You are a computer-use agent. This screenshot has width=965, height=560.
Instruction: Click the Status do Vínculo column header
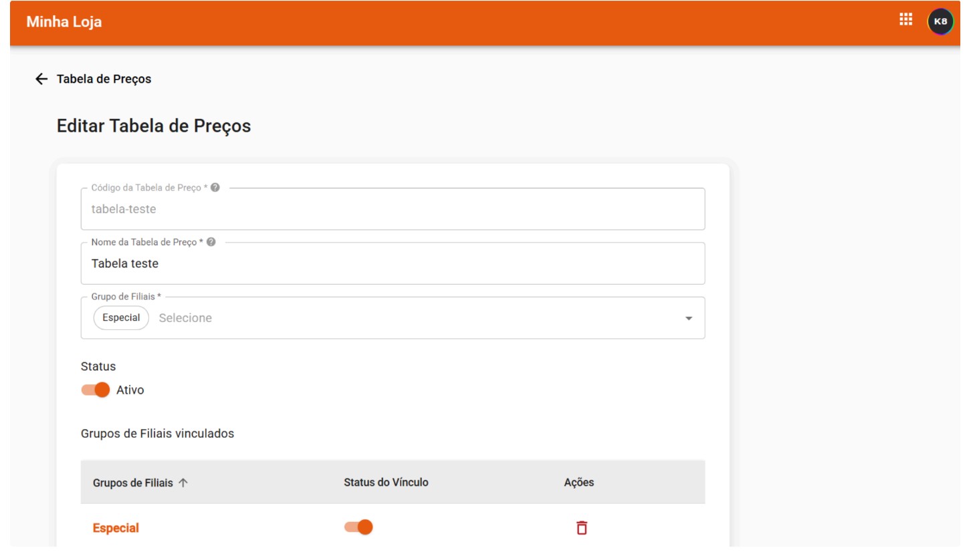point(386,482)
